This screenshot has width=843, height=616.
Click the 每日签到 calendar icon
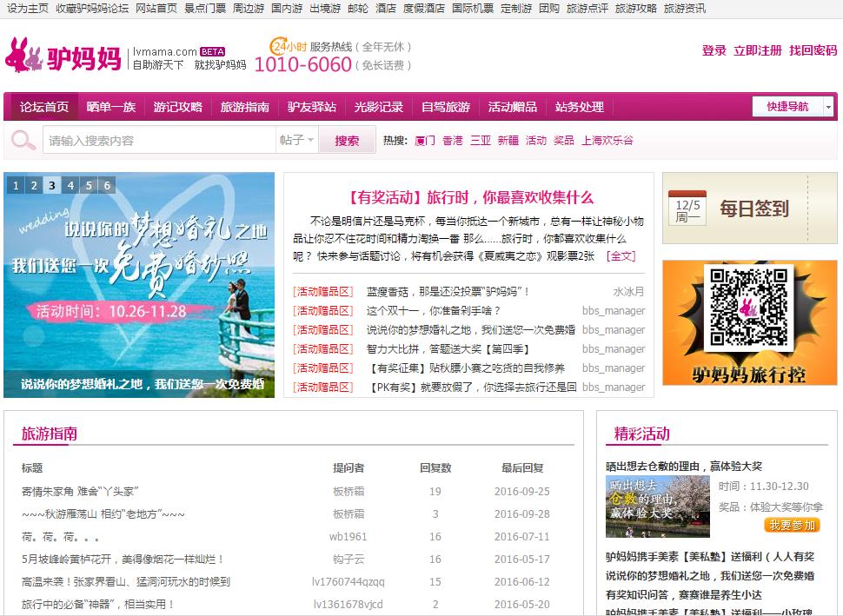(687, 208)
